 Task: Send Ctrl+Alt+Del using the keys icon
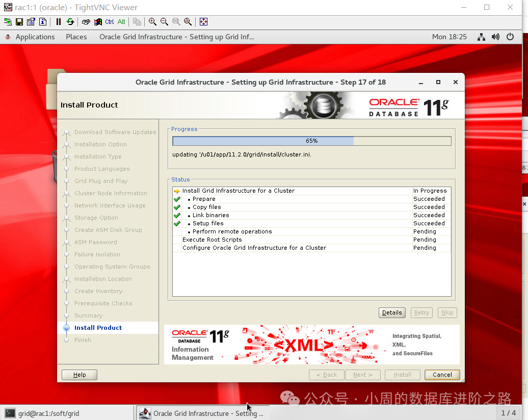[x=86, y=22]
